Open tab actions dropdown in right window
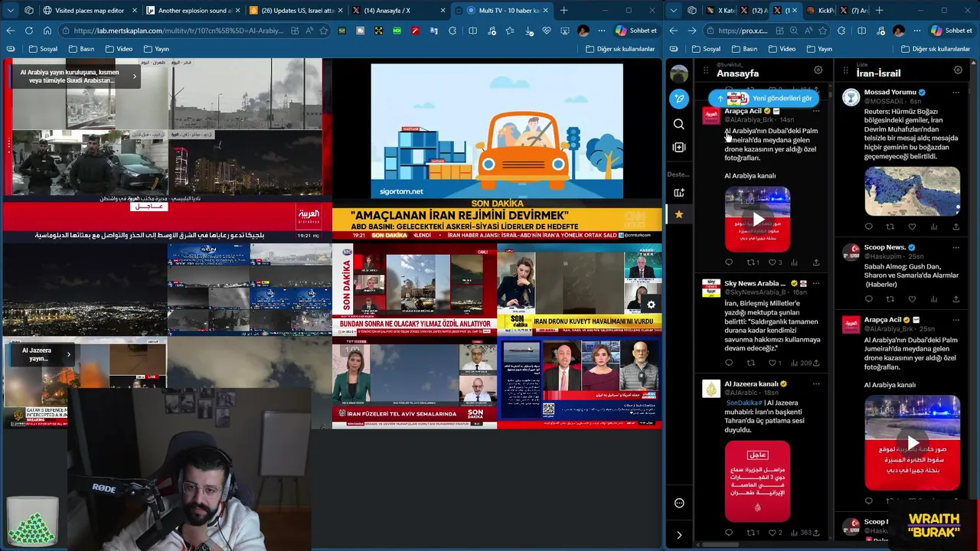Image resolution: width=980 pixels, height=551 pixels. [x=674, y=11]
